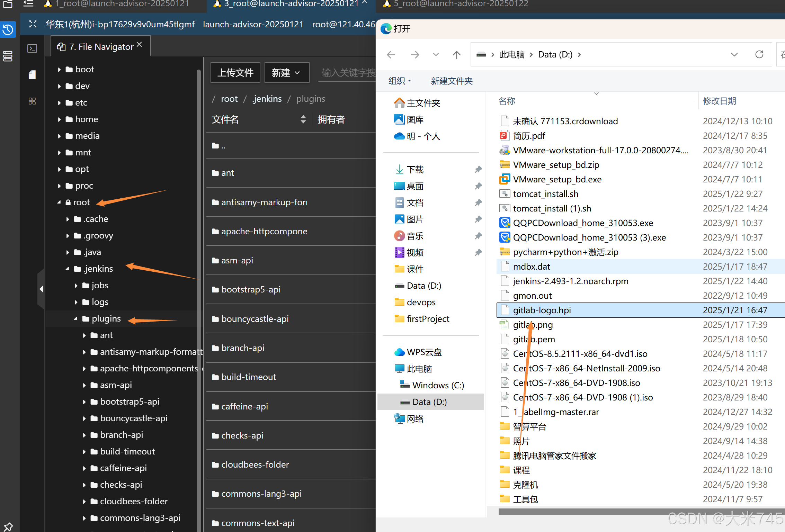Screen dimensions: 785x532
Task: Click the 上传文件 upload button
Action: pyautogui.click(x=235, y=73)
